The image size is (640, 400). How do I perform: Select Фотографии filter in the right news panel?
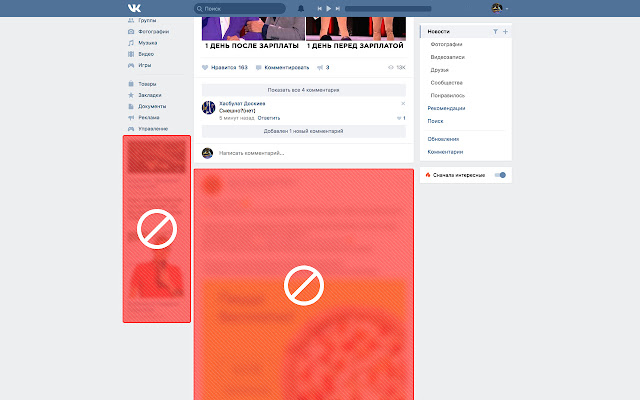[446, 44]
